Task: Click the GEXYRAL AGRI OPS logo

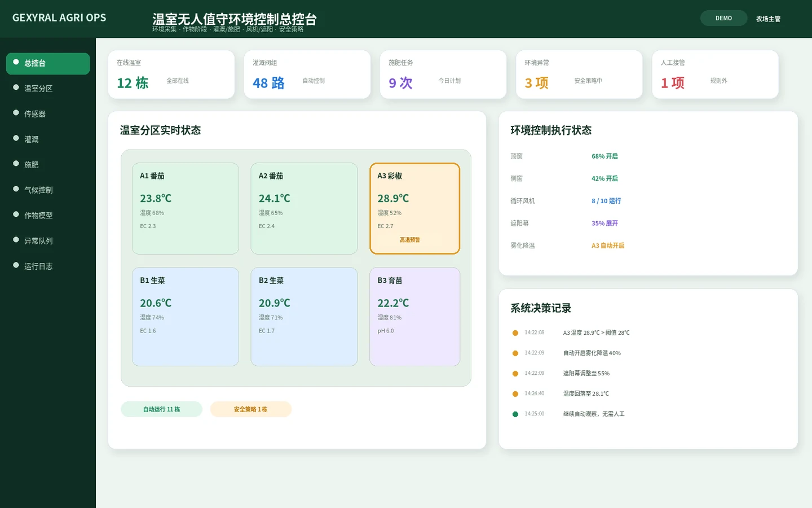Action: [x=59, y=17]
